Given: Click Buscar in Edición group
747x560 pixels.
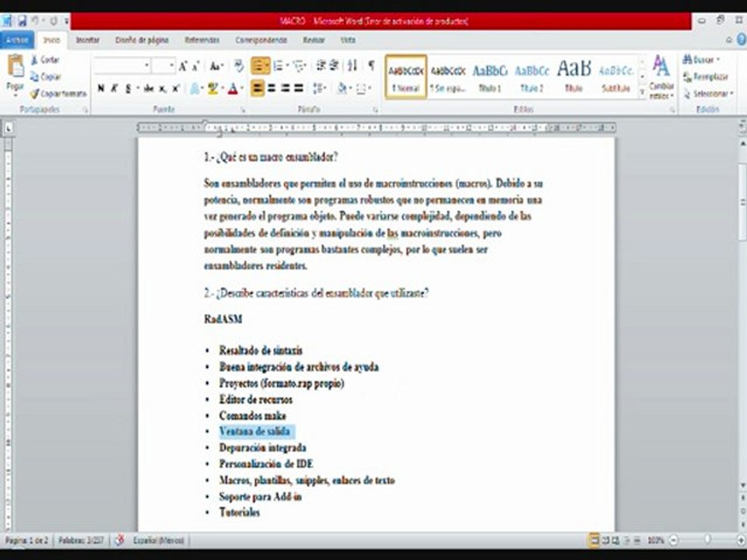Looking at the screenshot, I should coord(701,60).
